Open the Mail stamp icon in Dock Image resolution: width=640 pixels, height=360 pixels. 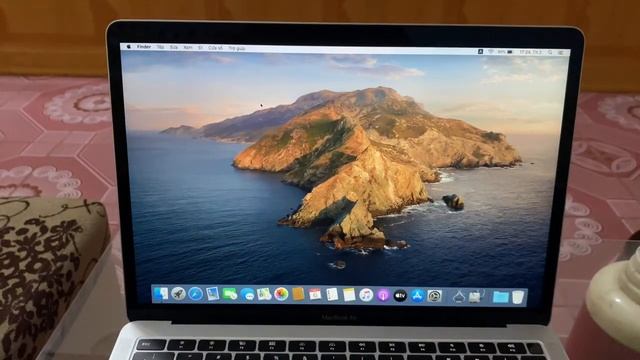[x=212, y=294]
